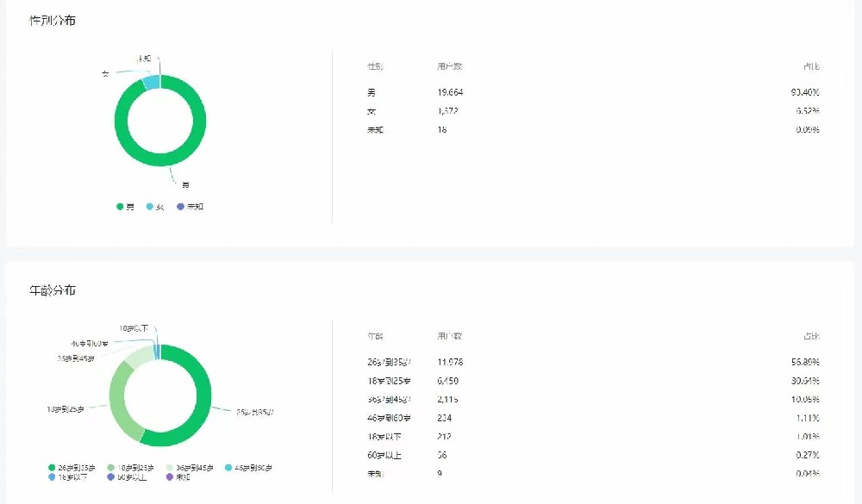Toggle the 女 legend item in gender chart
The height and width of the screenshot is (504, 862).
pos(155,207)
